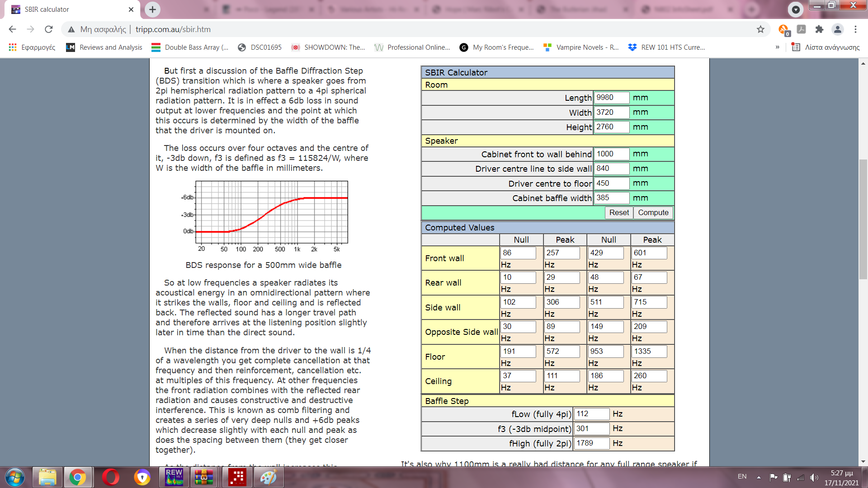Open a new tab with plus button
Viewport: 868px width, 488px height.
[152, 9]
